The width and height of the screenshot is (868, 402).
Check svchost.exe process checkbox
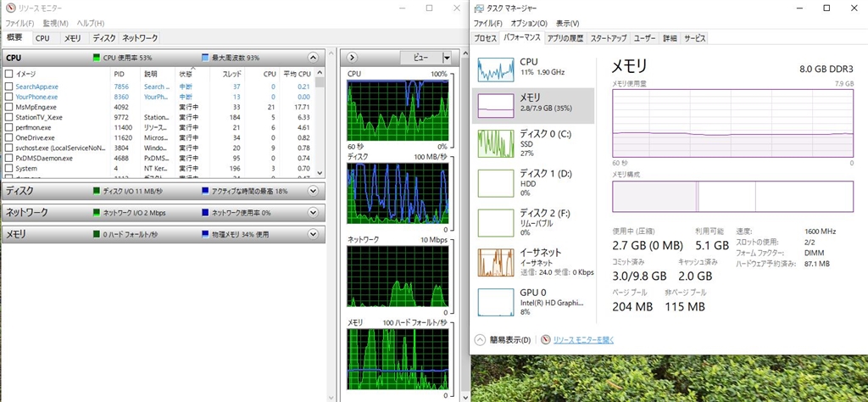8,148
